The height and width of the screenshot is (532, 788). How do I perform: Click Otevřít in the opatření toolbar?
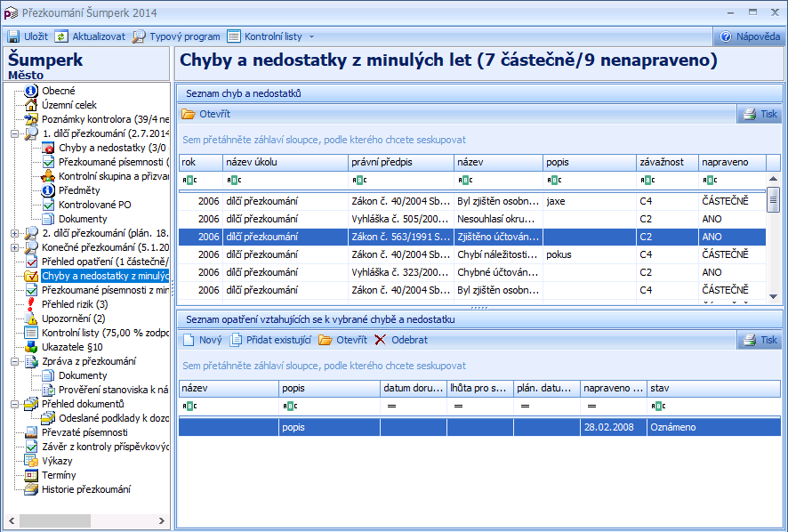tap(342, 340)
